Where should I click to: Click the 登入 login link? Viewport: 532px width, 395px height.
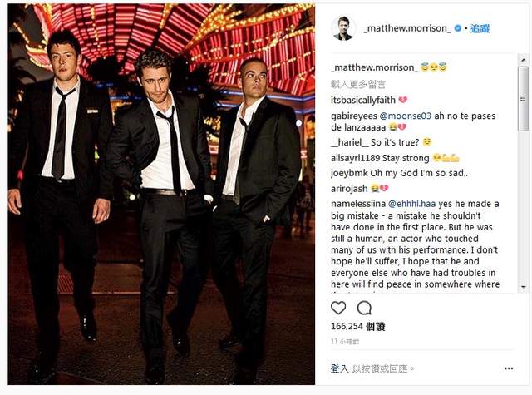click(340, 368)
